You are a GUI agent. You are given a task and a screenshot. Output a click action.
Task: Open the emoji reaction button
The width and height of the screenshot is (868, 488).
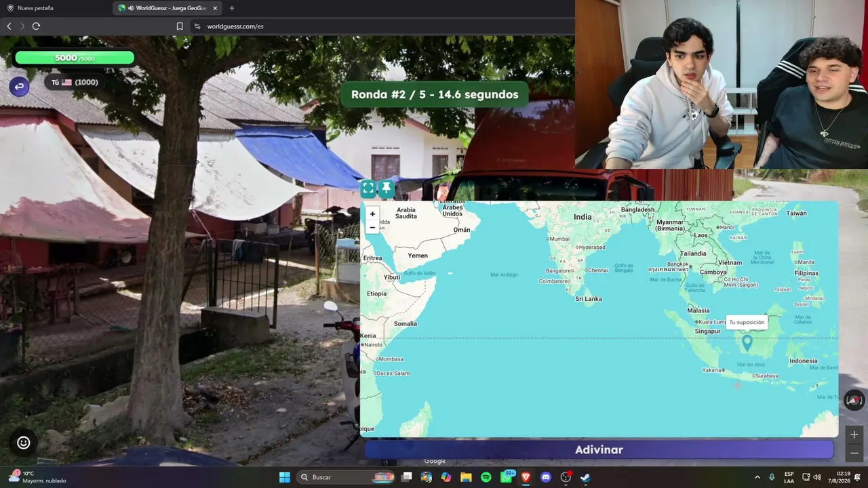coord(24,443)
